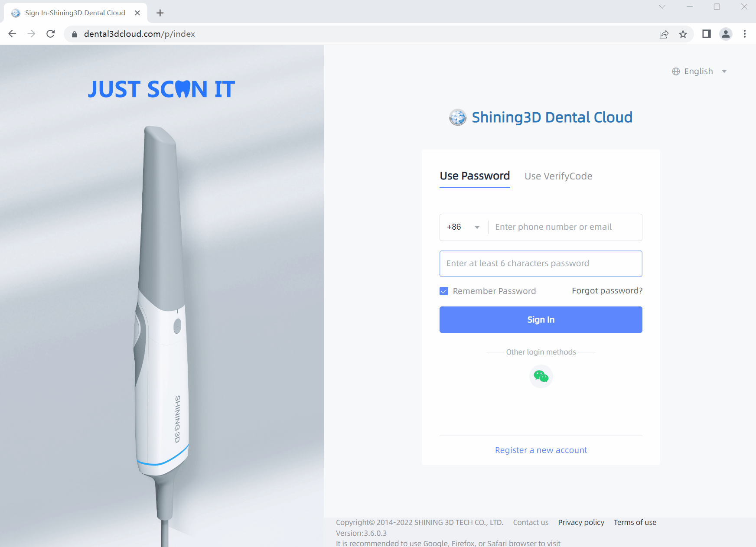Expand the English language dropdown

tap(699, 72)
